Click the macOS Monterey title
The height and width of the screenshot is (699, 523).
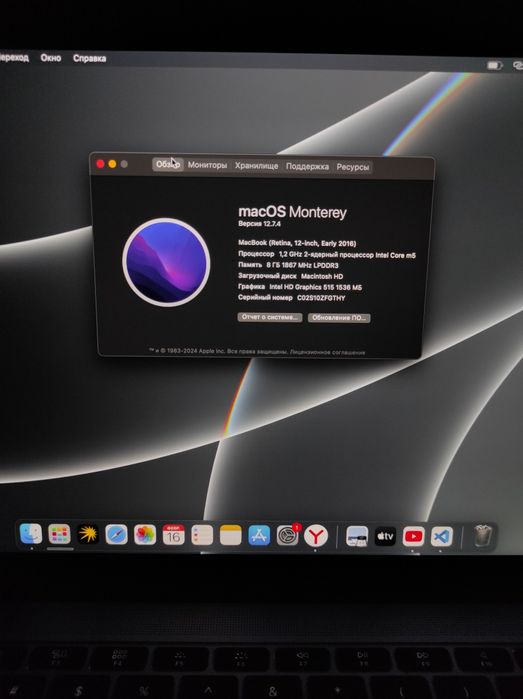(x=292, y=212)
